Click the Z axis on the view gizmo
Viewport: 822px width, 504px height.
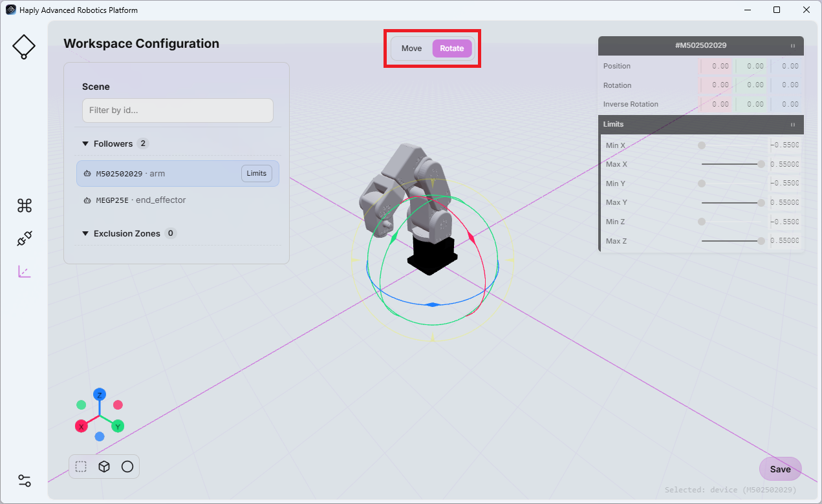coord(99,394)
